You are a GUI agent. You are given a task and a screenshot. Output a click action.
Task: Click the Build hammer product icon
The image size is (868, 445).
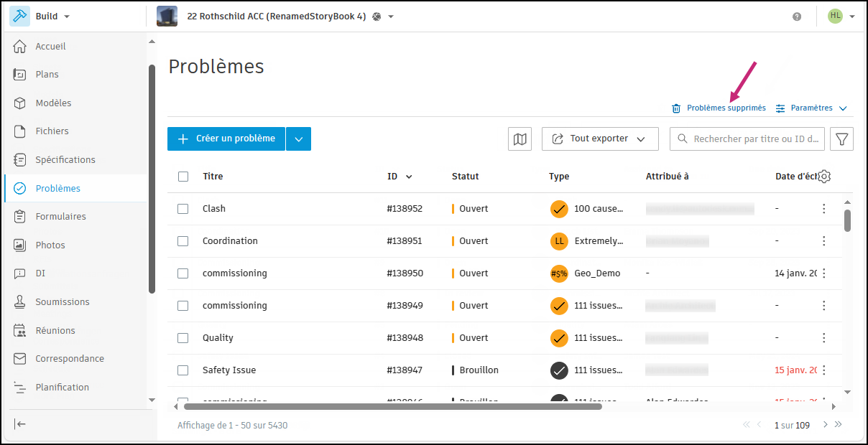(19, 16)
